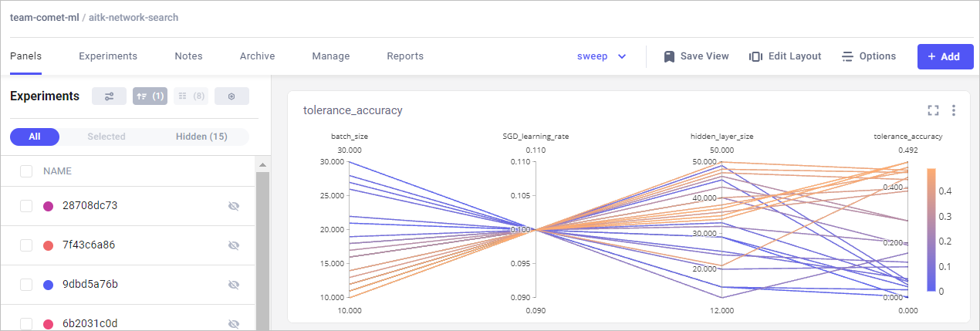Check the box for experiment 9dbd5a76b
Image resolution: width=980 pixels, height=331 pixels.
tap(26, 285)
